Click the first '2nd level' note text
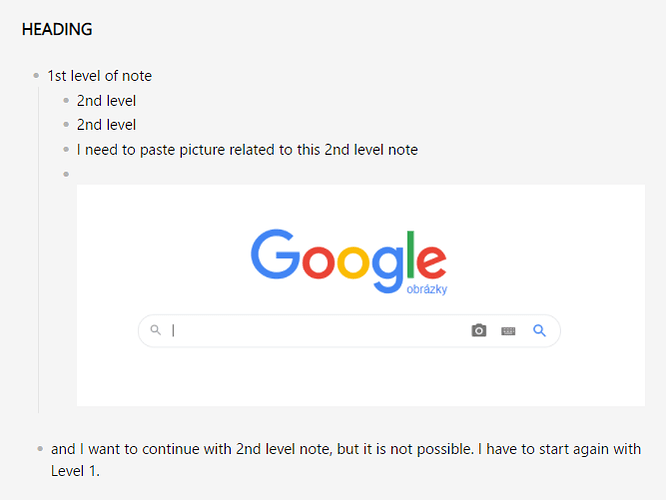The height and width of the screenshot is (500, 666). (x=106, y=101)
